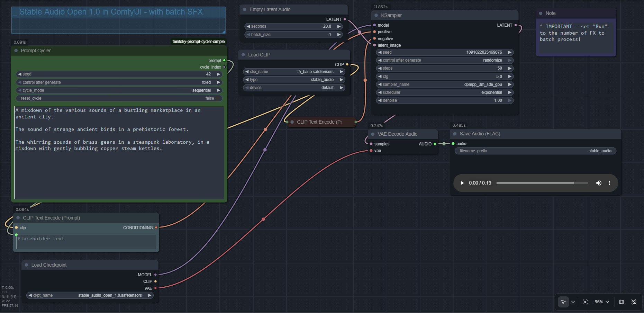Screen dimensions: 644x313
Task: Open the canvas mode chevron menu
Action: click(573, 302)
